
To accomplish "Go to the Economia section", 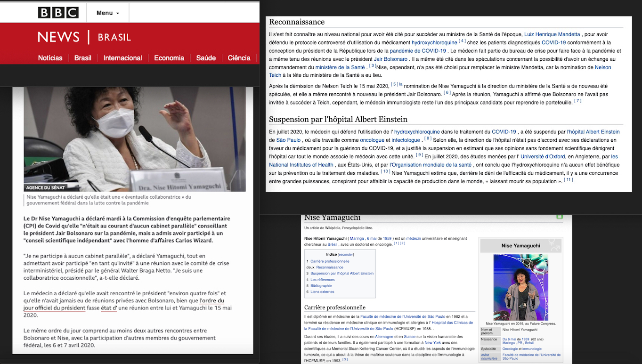I will (x=169, y=58).
